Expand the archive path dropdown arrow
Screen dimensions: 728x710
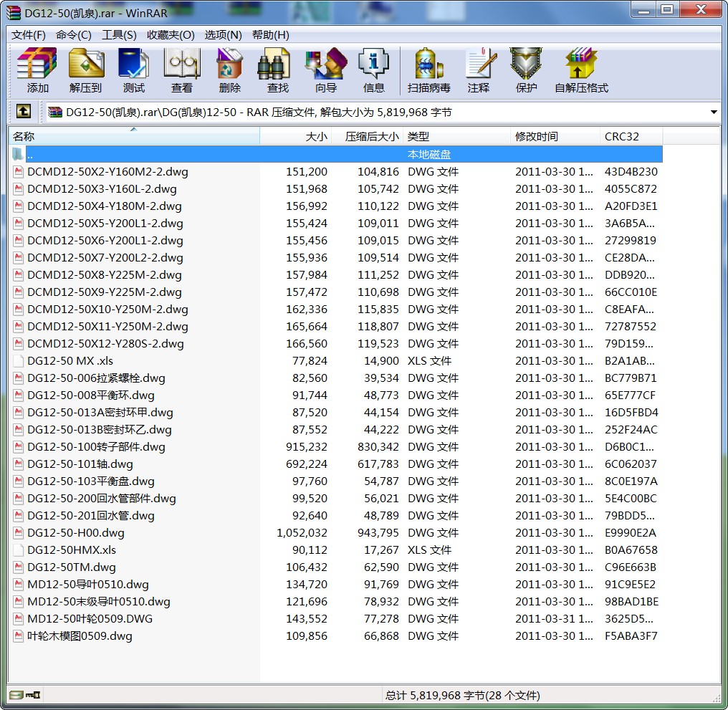[x=714, y=112]
